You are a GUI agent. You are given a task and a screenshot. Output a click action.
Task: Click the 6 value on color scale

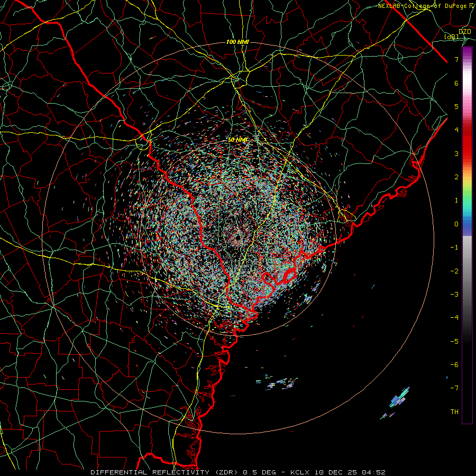(x=456, y=83)
